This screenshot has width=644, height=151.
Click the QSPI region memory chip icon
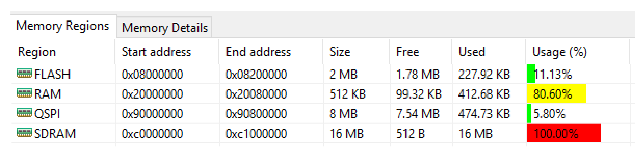(x=24, y=113)
